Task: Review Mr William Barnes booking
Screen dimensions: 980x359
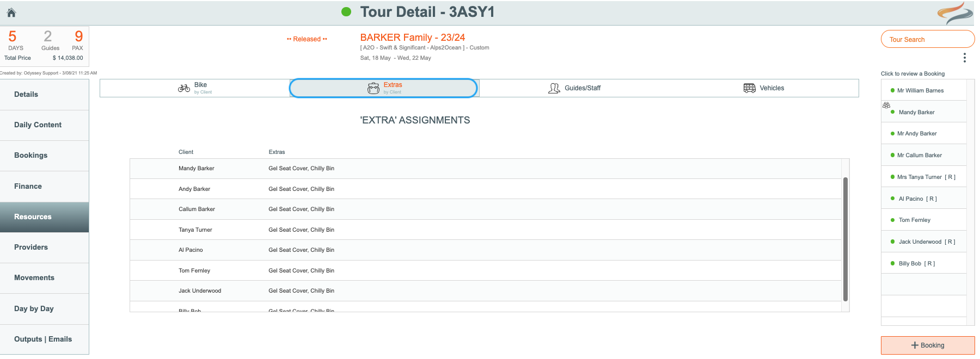Action: [x=924, y=90]
